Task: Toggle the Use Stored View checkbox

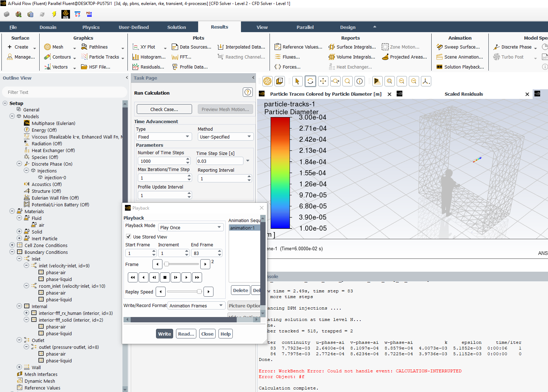Action: (x=129, y=237)
